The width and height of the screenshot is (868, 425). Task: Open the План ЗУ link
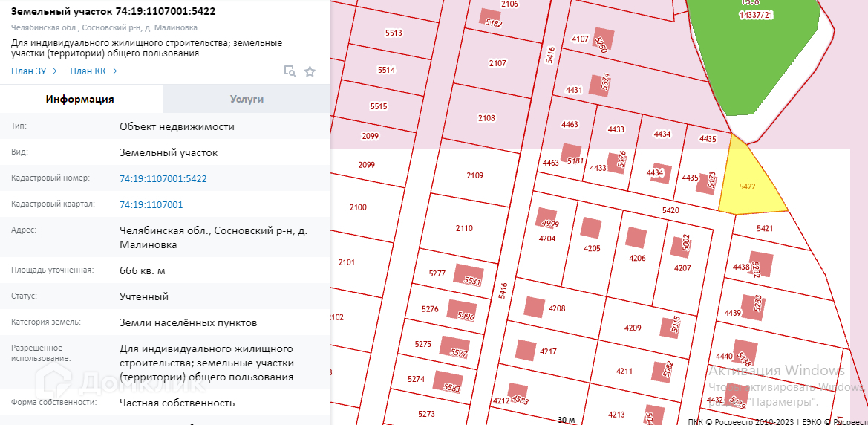coord(33,71)
